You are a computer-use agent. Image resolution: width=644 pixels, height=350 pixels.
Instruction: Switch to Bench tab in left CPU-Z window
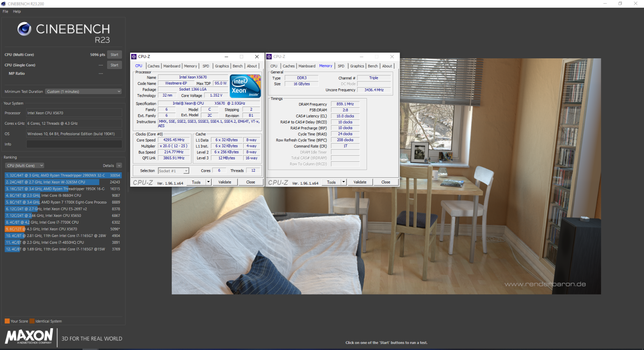coord(238,66)
